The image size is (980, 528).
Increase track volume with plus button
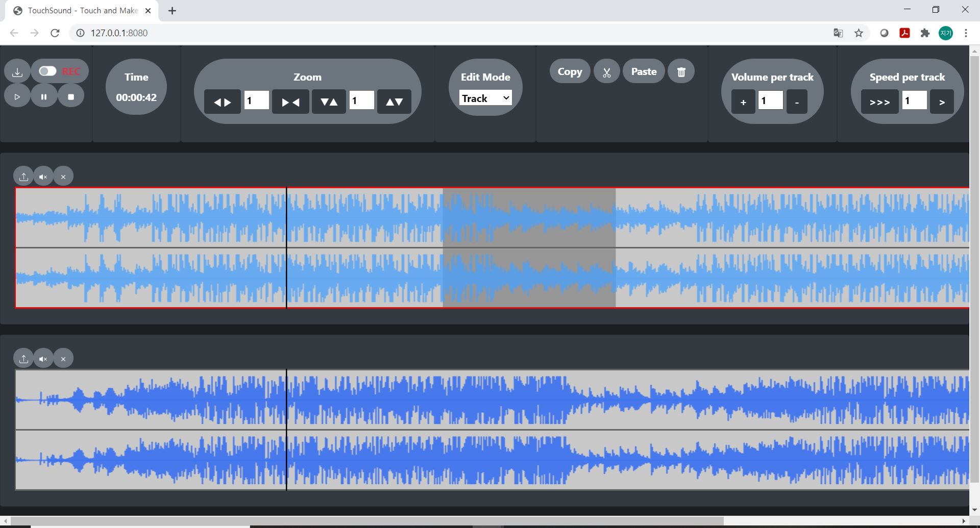coord(743,102)
